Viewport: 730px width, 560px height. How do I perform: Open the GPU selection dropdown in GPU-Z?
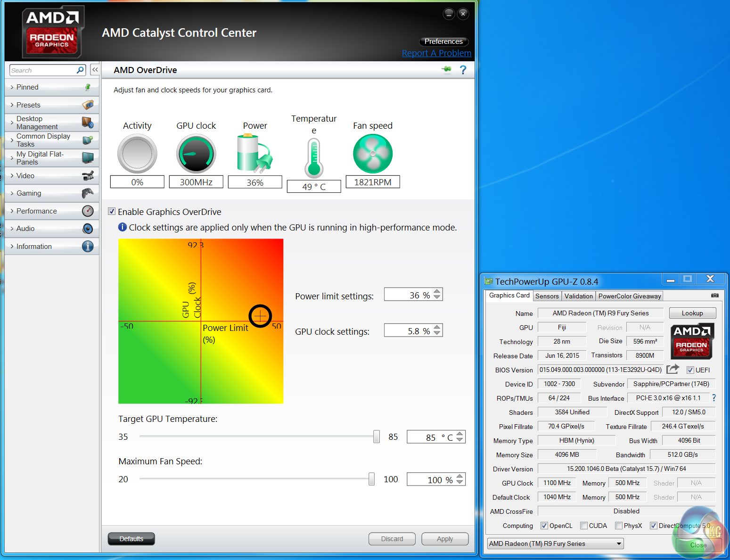555,544
